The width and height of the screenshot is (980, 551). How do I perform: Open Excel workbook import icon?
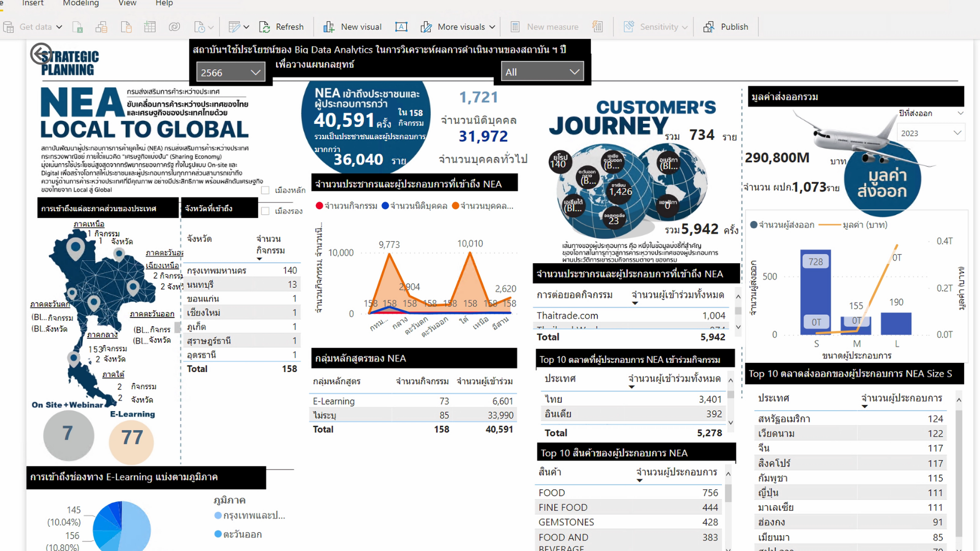click(78, 27)
